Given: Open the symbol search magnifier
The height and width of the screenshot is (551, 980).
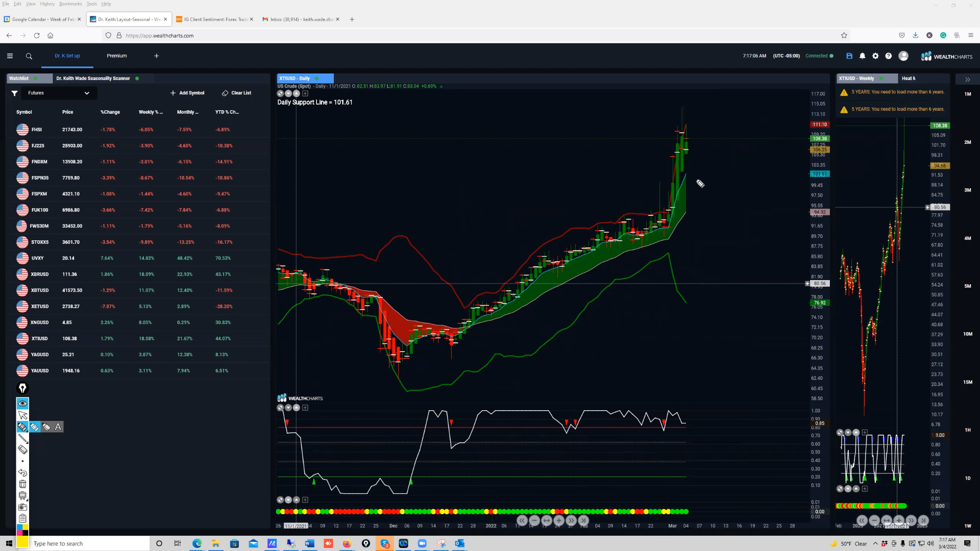Looking at the screenshot, I should [x=29, y=56].
